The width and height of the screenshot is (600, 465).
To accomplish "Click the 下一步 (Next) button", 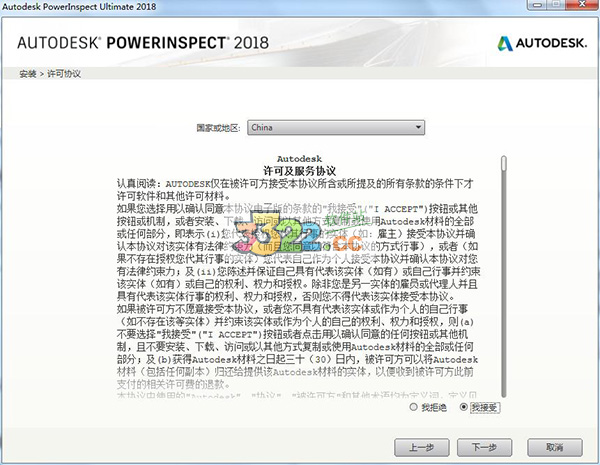I will (484, 447).
